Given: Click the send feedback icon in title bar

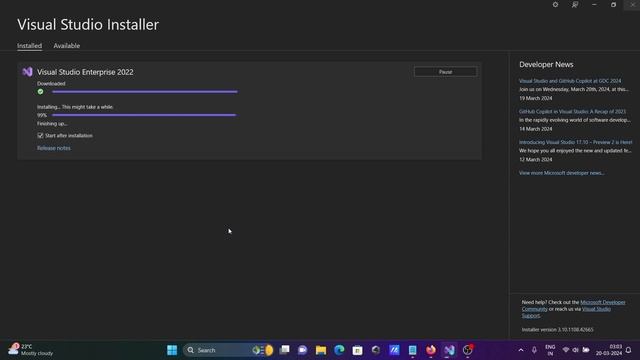Looking at the screenshot, I should pyautogui.click(x=575, y=4).
